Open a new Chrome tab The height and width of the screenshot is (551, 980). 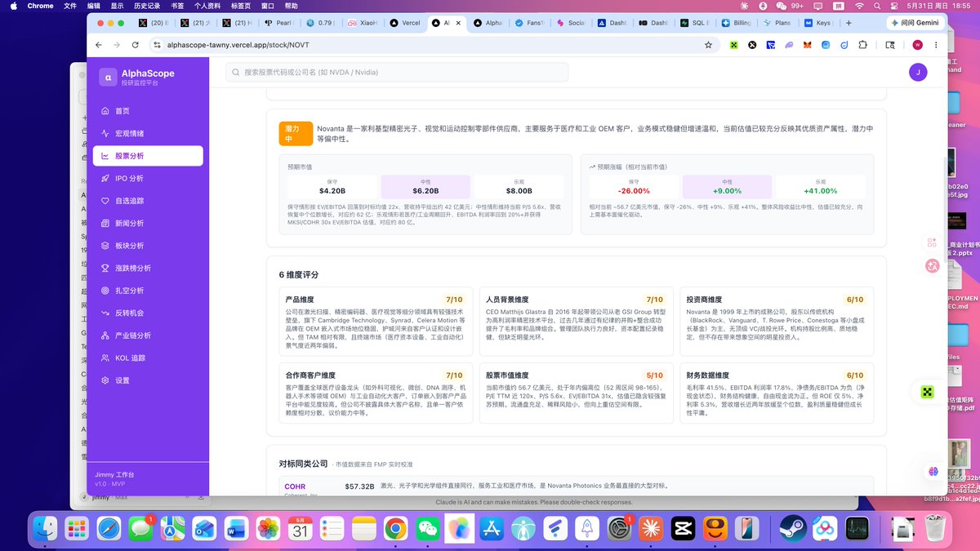pos(849,23)
